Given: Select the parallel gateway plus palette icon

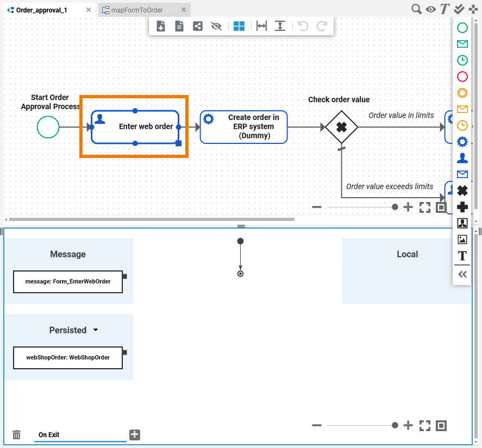Looking at the screenshot, I should [x=462, y=207].
